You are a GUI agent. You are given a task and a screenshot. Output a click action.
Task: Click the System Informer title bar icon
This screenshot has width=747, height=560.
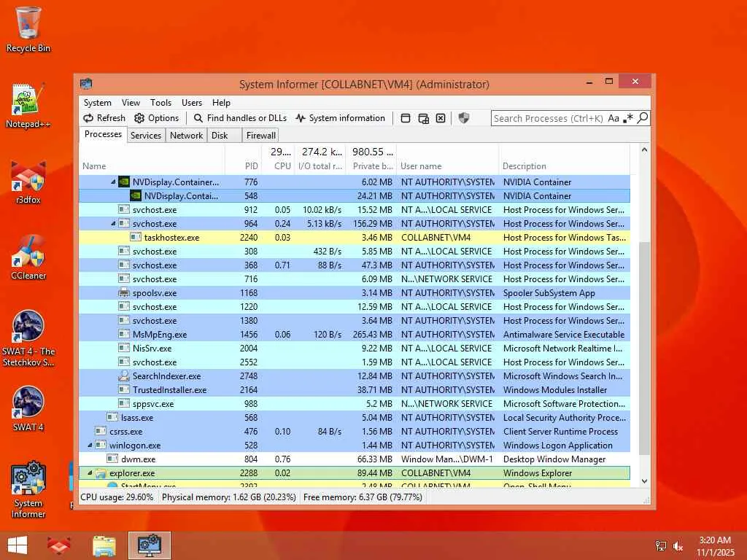point(86,84)
